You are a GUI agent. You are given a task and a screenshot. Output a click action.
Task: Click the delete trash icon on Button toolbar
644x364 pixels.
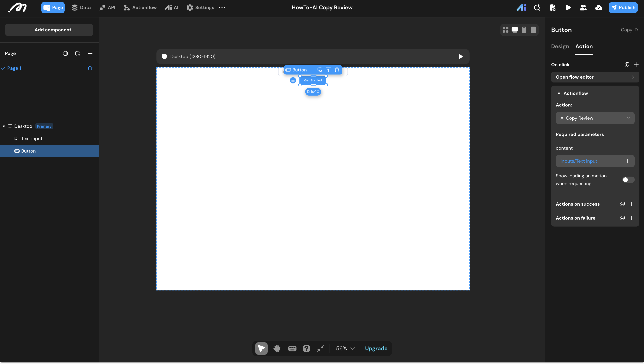point(337,70)
